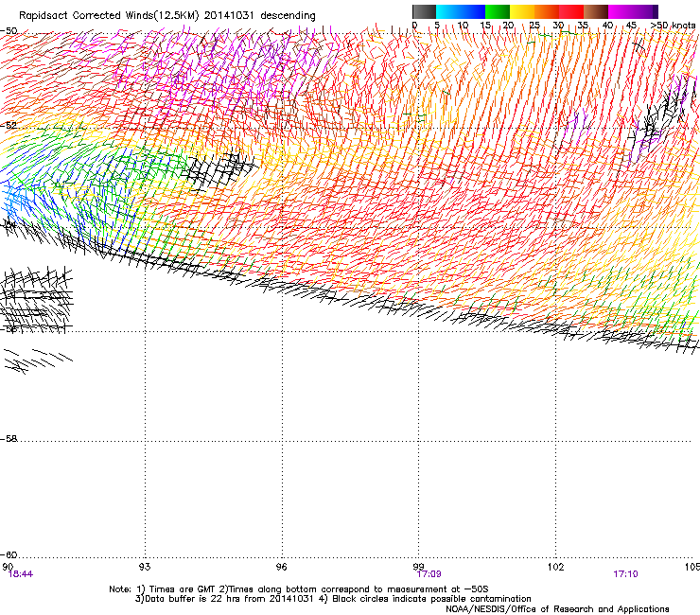700x615 pixels.
Task: Click the '20' legend scale label
Action: point(509,26)
